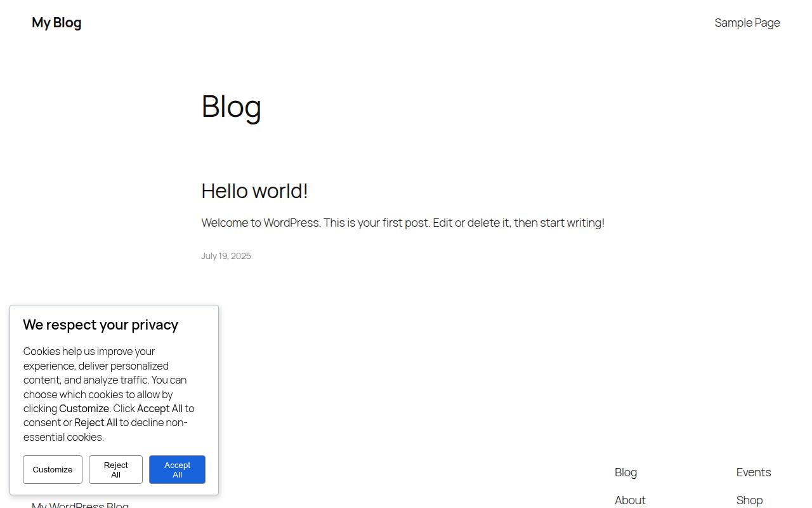Open the Events footer link

[754, 472]
